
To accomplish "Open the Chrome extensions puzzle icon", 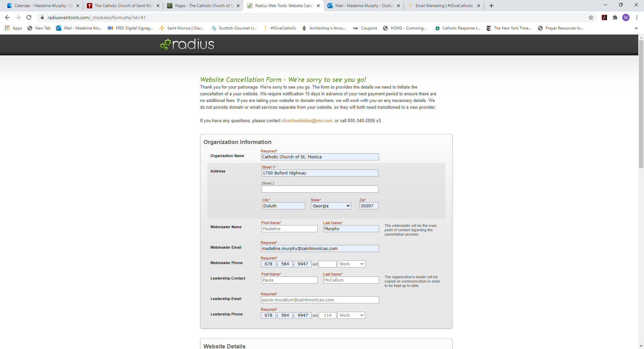I will 615,17.
